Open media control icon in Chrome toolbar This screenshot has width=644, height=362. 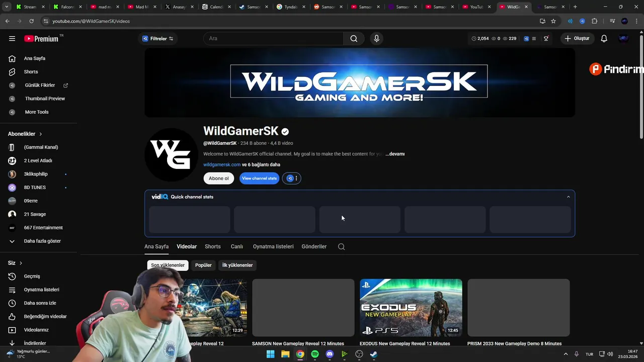(612, 21)
